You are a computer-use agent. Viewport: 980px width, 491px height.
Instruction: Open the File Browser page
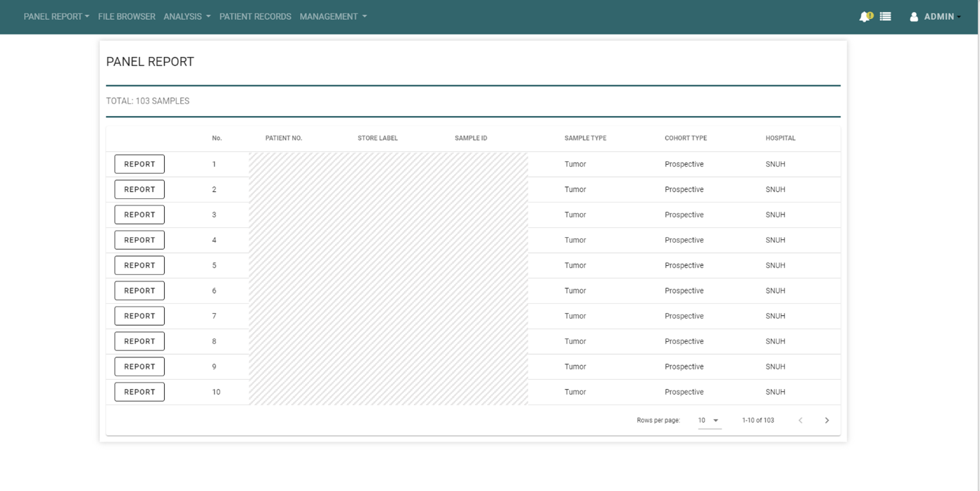point(127,17)
